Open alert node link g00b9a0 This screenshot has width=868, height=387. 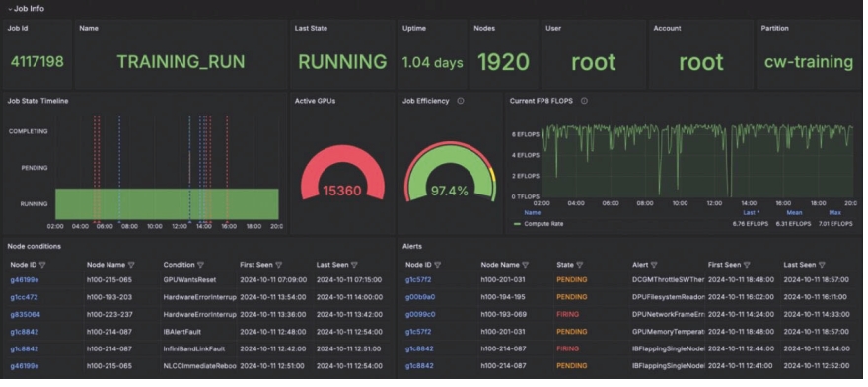tap(420, 297)
